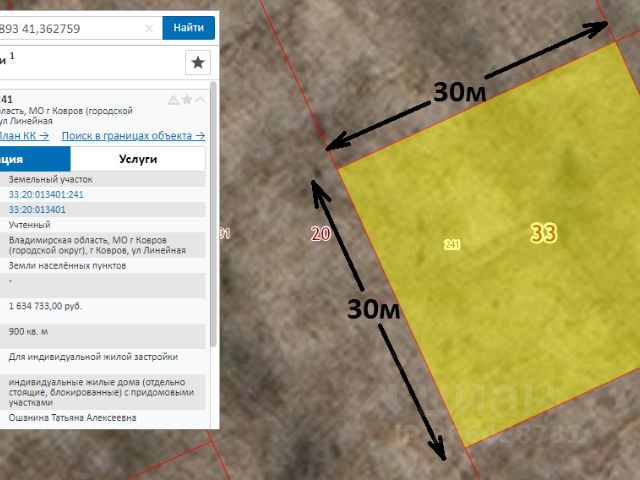Click the blue Найти search button
The height and width of the screenshot is (480, 640).
188,28
